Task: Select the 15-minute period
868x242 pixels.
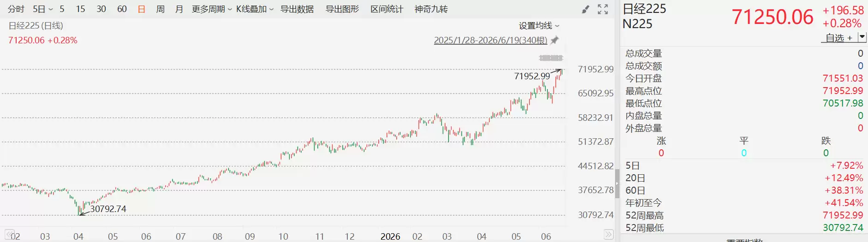Action: [81, 9]
